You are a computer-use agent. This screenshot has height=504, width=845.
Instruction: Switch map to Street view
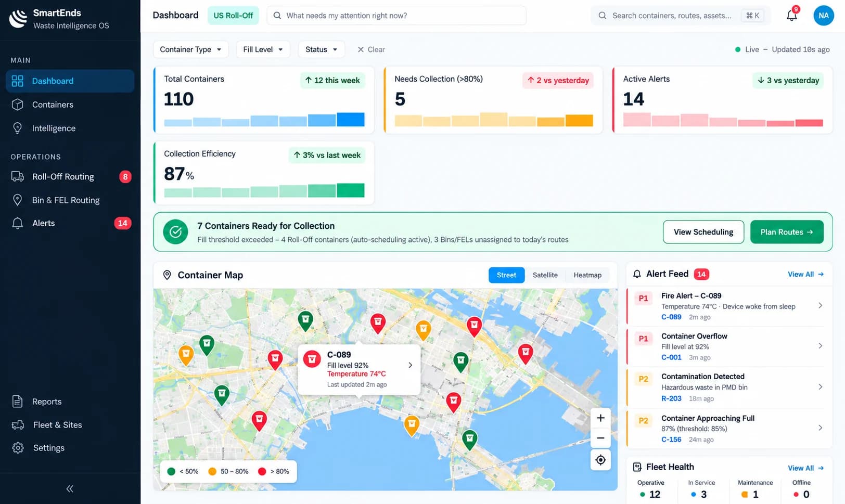pyautogui.click(x=506, y=275)
